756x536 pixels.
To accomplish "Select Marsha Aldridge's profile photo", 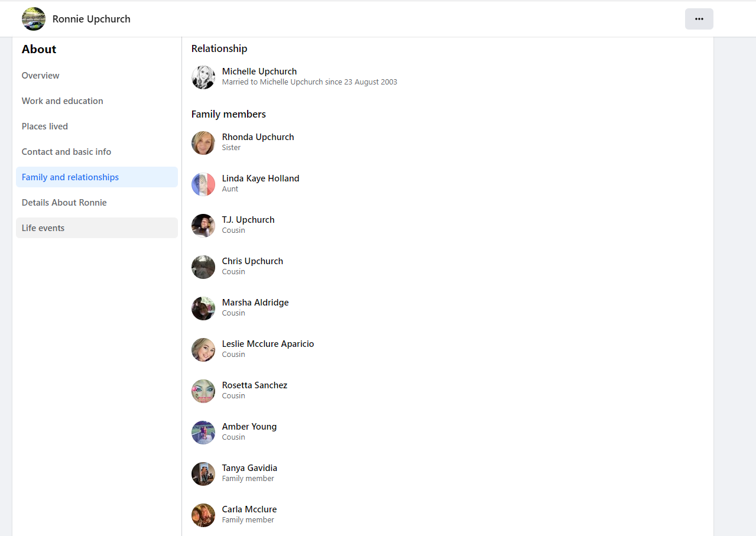I will (203, 308).
